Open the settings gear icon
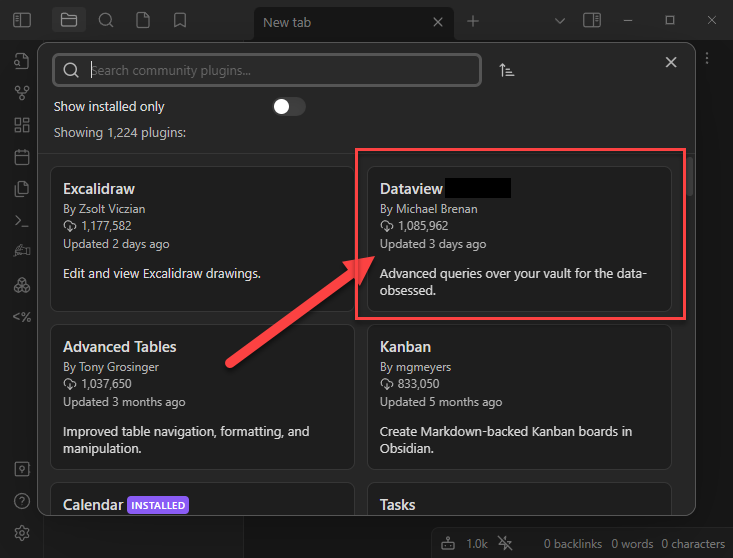733x558 pixels. click(x=22, y=533)
